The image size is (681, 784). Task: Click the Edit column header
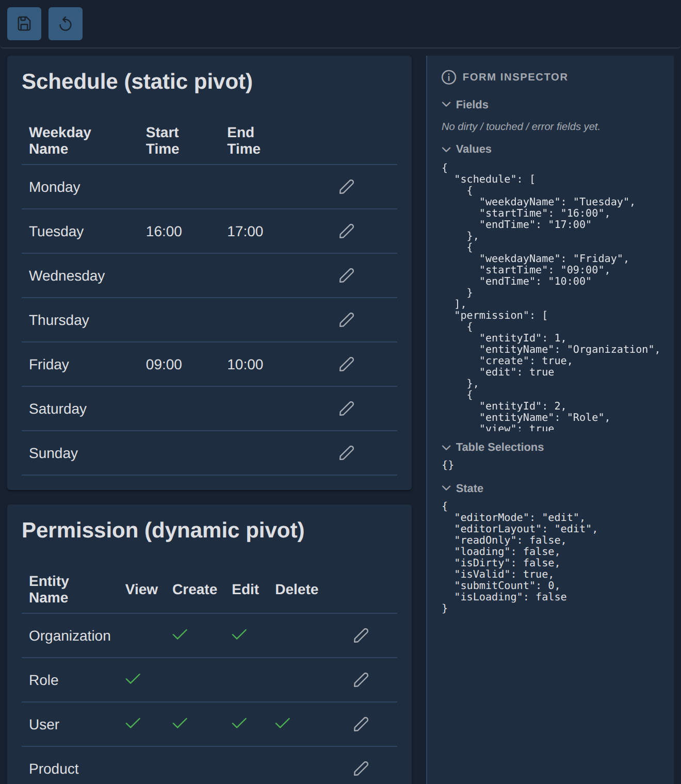pos(245,589)
